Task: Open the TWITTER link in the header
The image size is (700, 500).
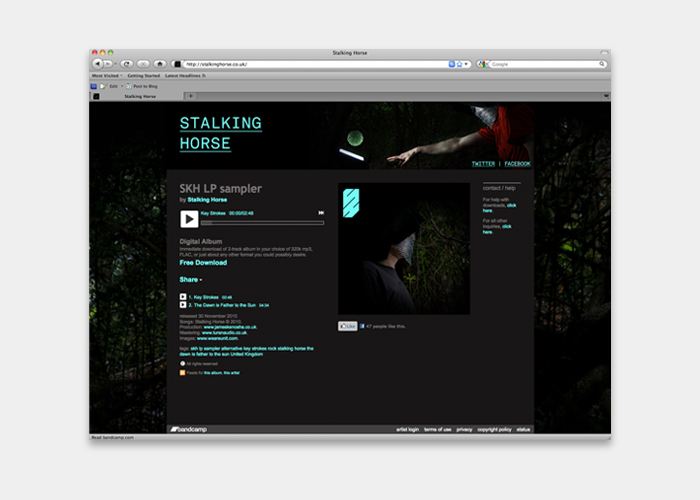Action: pos(483,164)
